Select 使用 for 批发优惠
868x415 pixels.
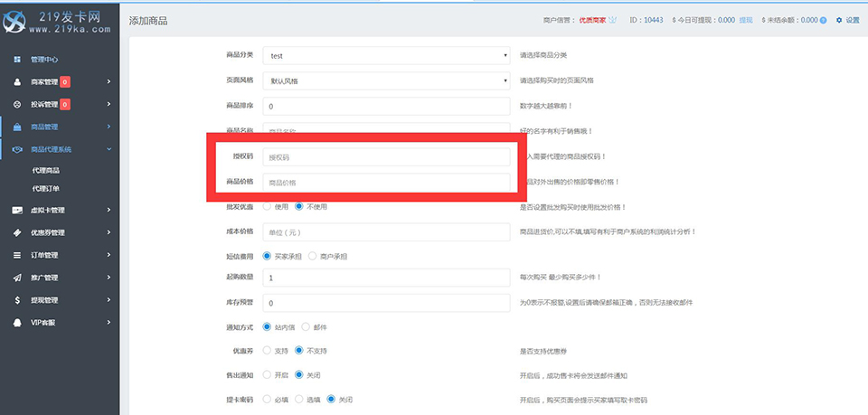[267, 206]
